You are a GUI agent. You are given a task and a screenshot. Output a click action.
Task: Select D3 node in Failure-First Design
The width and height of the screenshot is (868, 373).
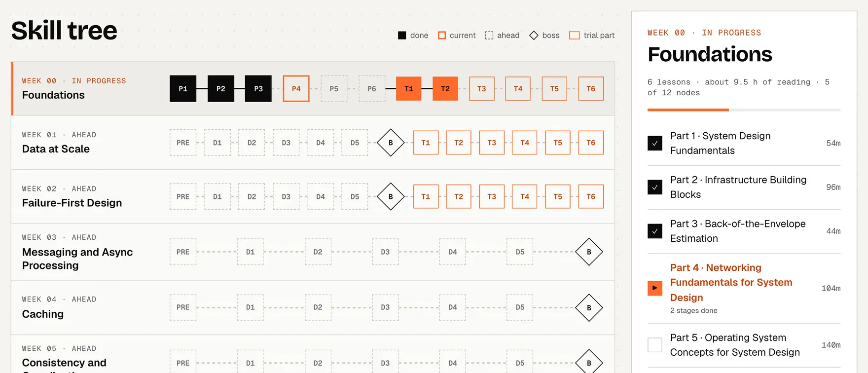coord(286,196)
